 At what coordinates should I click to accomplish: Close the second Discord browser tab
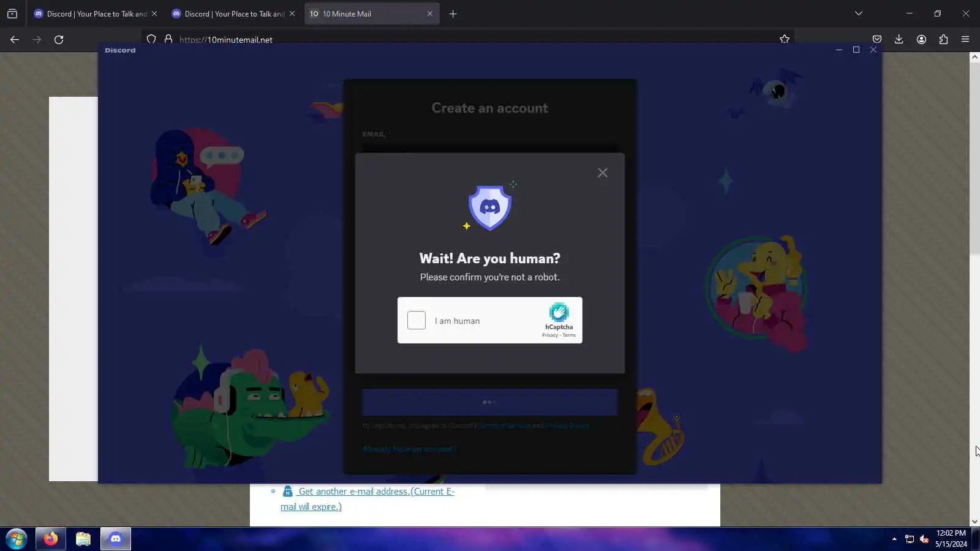tap(292, 13)
